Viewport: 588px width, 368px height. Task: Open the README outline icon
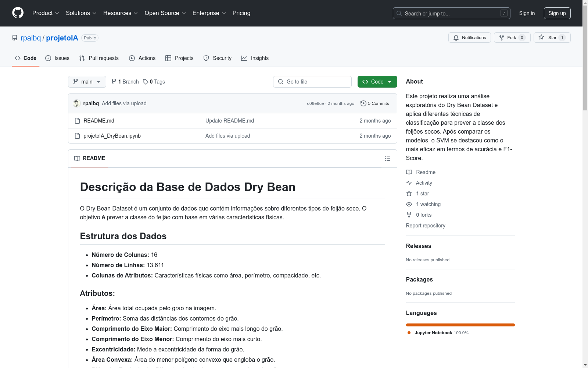(x=387, y=159)
